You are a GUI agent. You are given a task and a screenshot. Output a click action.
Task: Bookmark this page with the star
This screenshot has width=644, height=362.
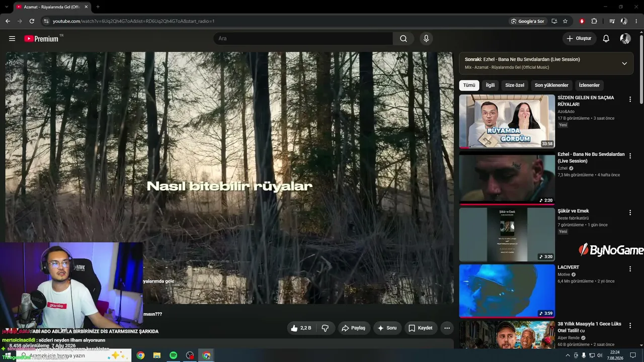565,21
